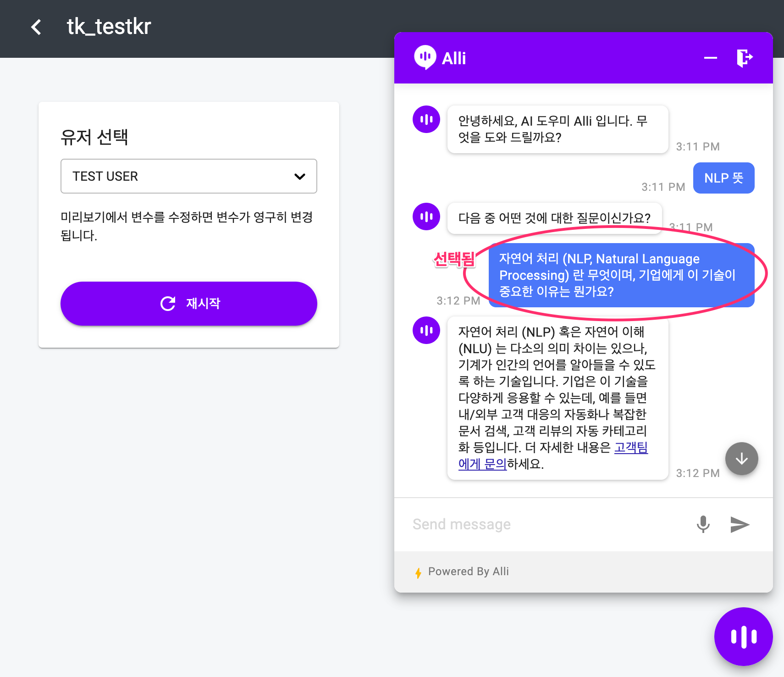The width and height of the screenshot is (784, 677).
Task: Click the '다음 중 어떤 것에 대한 질문이신가요?' bubble
Action: tap(554, 218)
